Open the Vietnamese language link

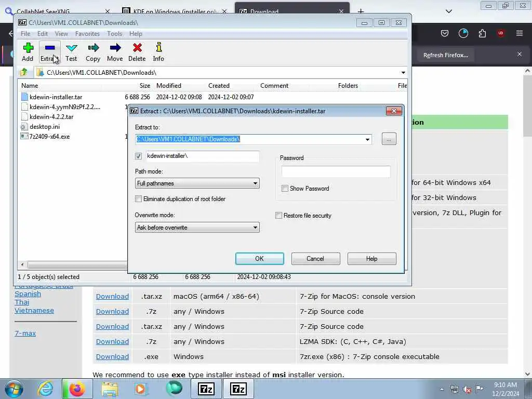point(34,311)
